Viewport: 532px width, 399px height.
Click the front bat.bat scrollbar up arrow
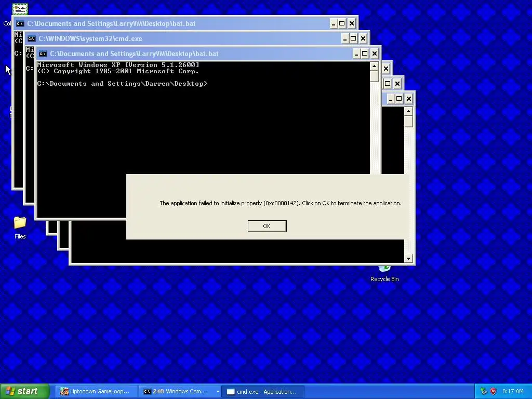coord(374,66)
